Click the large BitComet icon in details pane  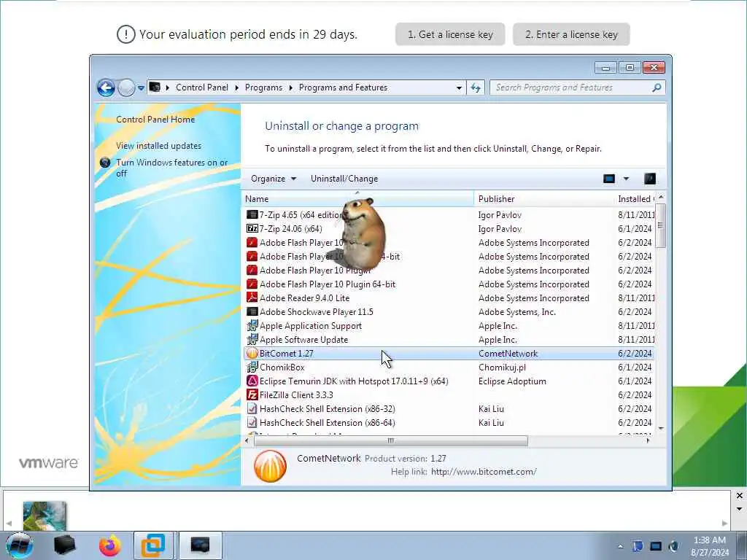270,466
